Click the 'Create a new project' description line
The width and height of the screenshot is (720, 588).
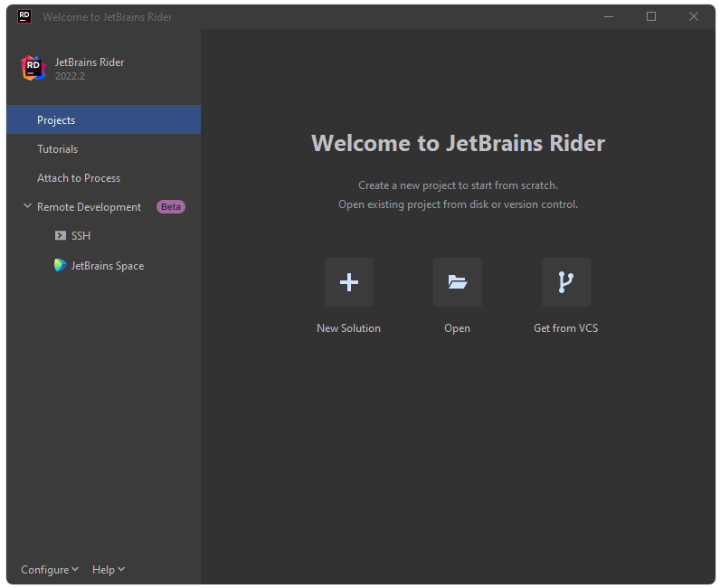pos(458,185)
